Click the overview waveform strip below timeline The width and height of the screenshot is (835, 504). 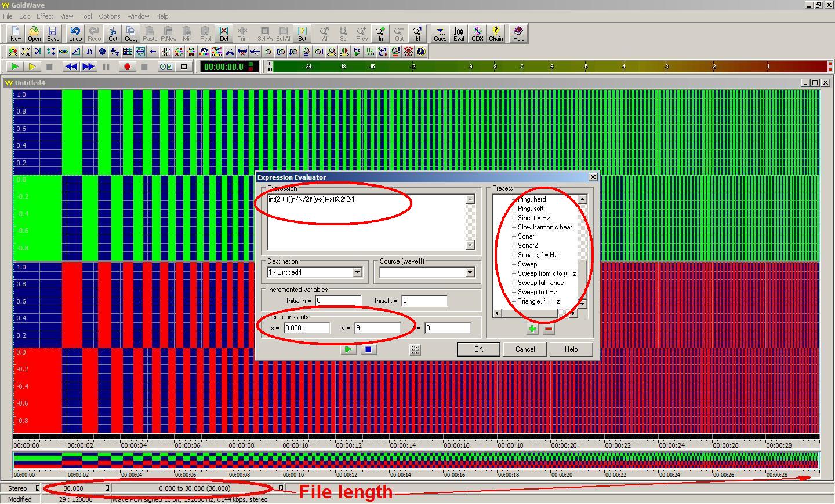[x=416, y=461]
